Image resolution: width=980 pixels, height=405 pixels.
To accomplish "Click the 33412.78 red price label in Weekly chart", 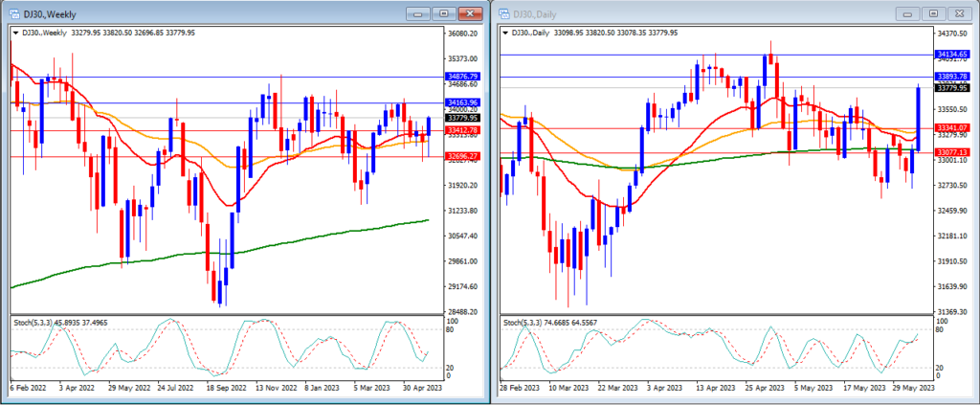I will click(x=462, y=130).
